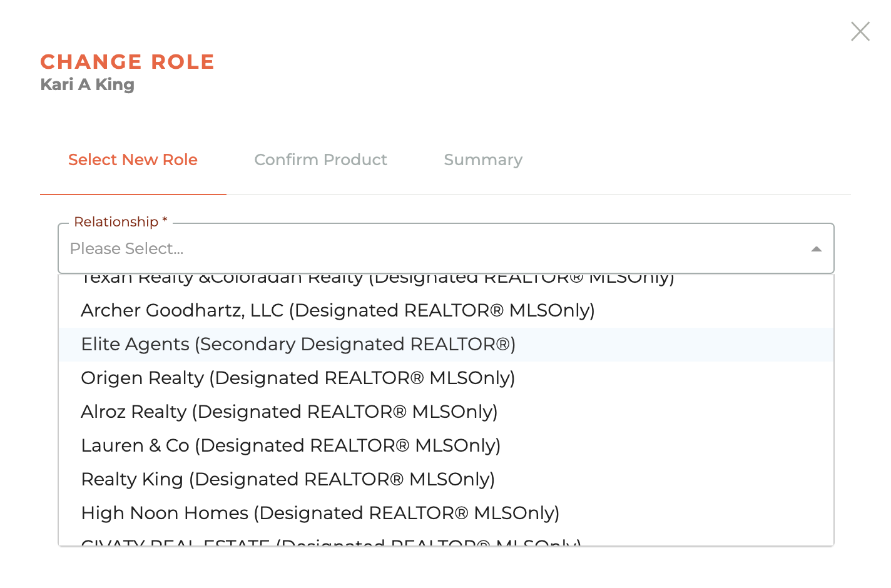The height and width of the screenshot is (588, 891).
Task: Open the Confirm Product tab
Action: click(x=320, y=160)
